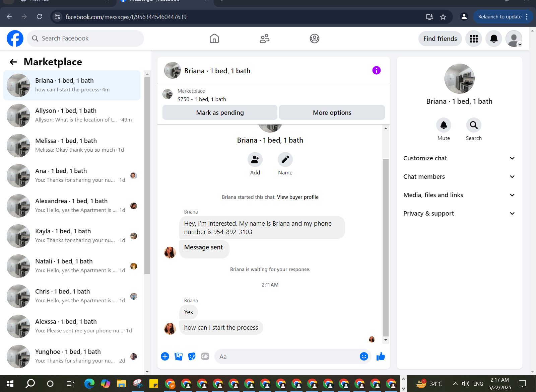The height and width of the screenshot is (392, 536).
Task: Click Mark as pending button
Action: 220,112
